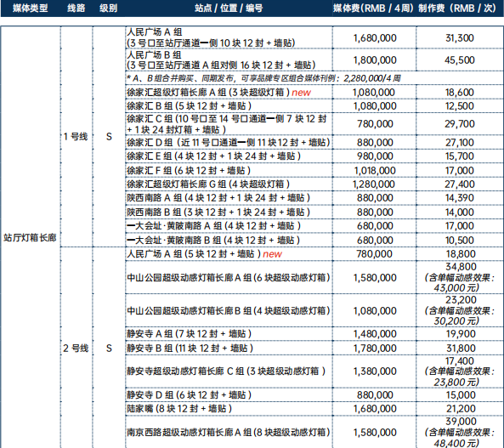Click the 级别 column header
Screen dimensions: 504x448
click(x=108, y=8)
